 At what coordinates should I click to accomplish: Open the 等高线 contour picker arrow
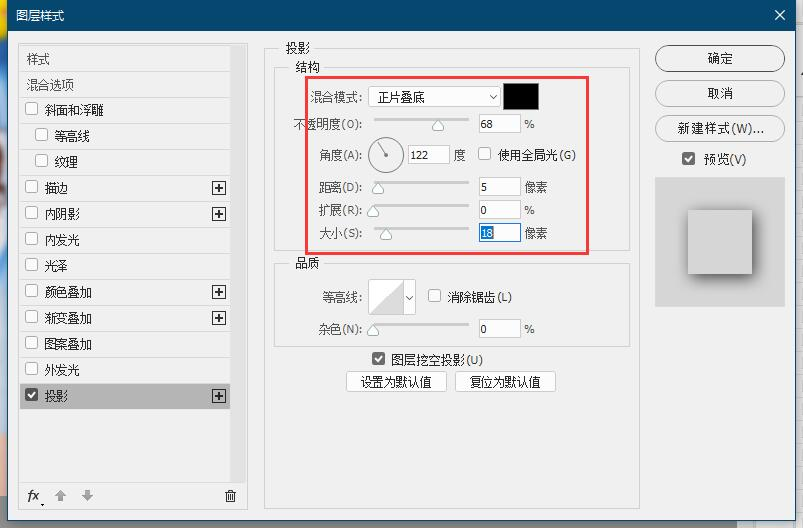[x=410, y=297]
